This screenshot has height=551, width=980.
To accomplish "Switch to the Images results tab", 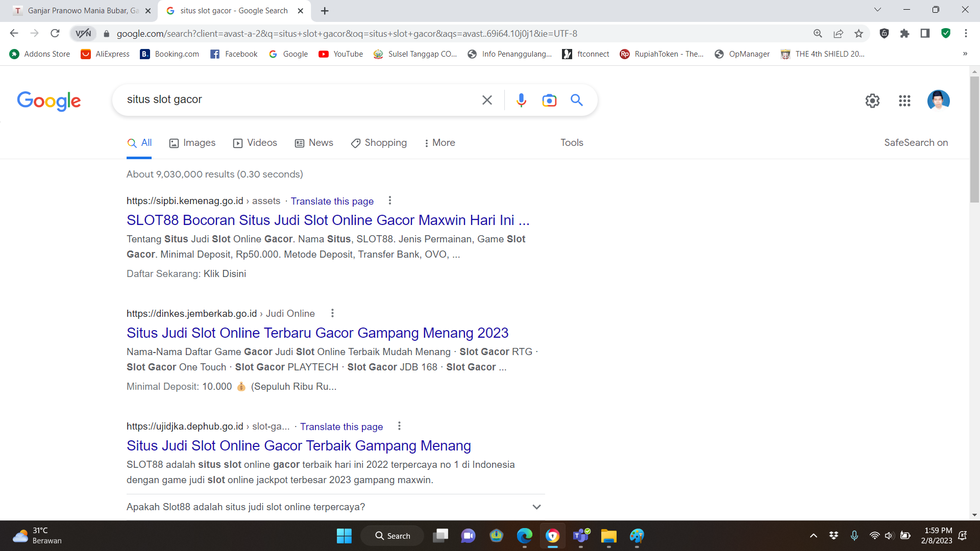I will [192, 143].
